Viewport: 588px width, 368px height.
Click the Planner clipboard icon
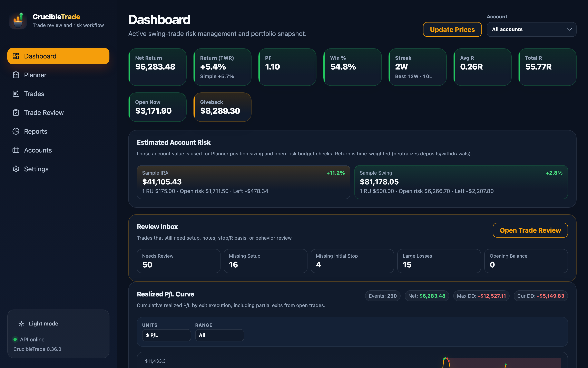tap(16, 75)
